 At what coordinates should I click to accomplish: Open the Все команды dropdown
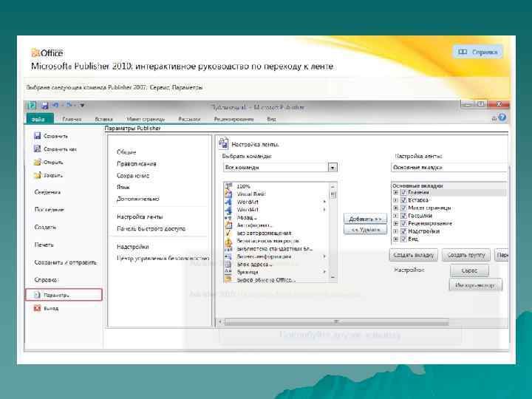280,167
